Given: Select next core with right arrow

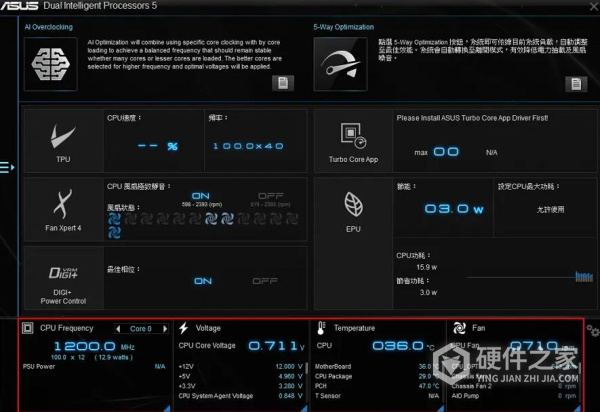Looking at the screenshot, I should pos(165,329).
